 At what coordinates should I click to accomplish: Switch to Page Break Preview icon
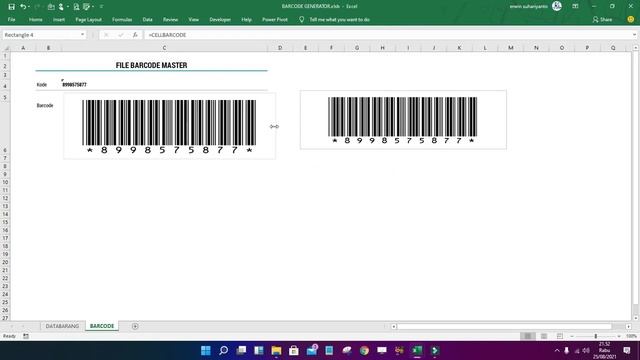click(x=560, y=336)
